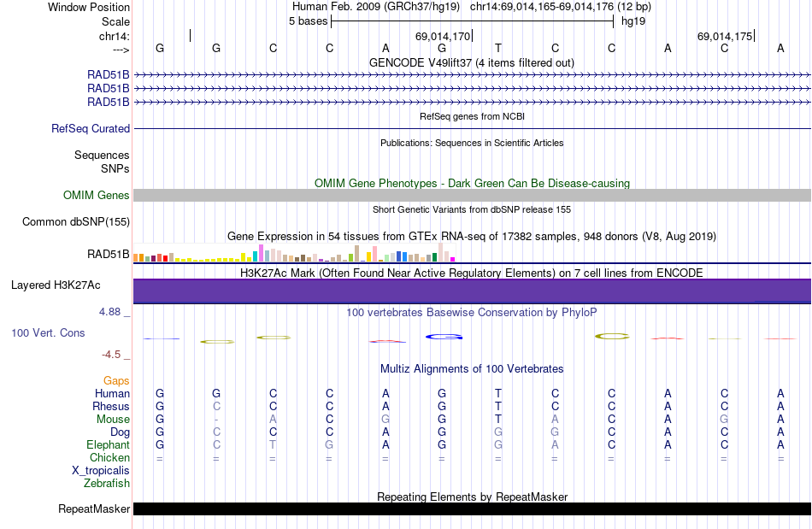Select the Human alignment row label

(112, 393)
